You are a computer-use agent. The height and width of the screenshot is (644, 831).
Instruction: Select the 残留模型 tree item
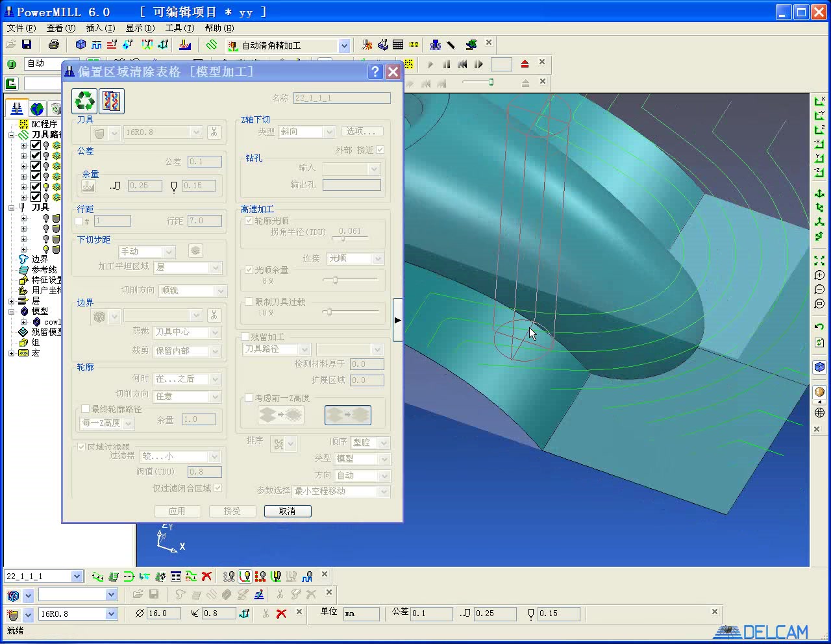[x=41, y=332]
